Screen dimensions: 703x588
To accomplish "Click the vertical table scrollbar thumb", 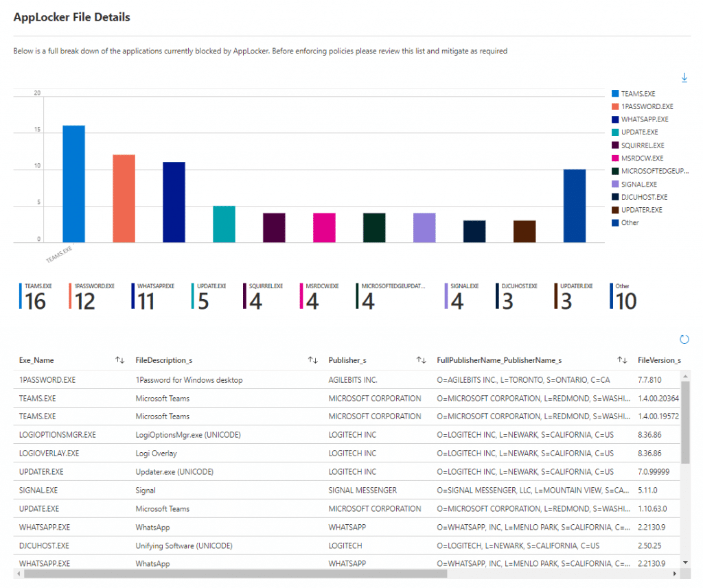I will (x=685, y=422).
